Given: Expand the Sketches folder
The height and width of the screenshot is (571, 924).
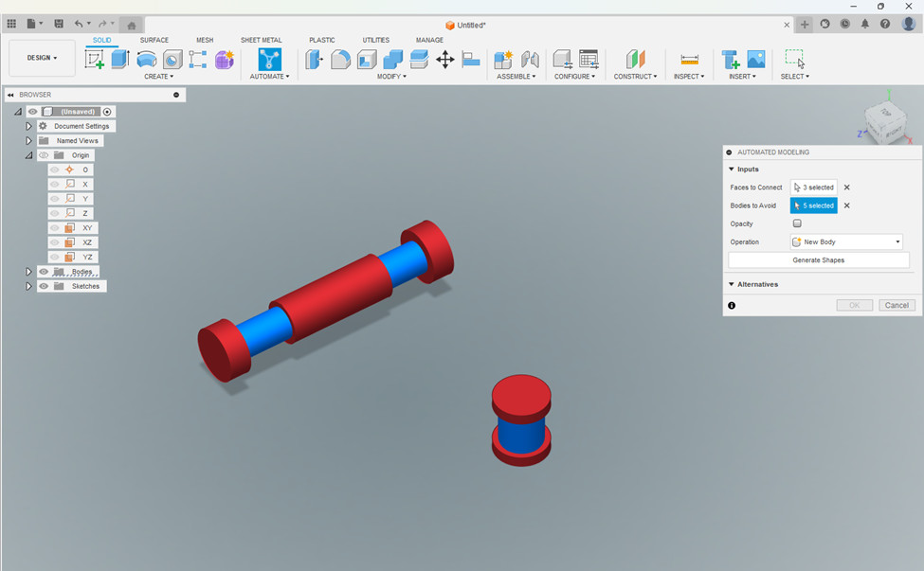Looking at the screenshot, I should (28, 286).
